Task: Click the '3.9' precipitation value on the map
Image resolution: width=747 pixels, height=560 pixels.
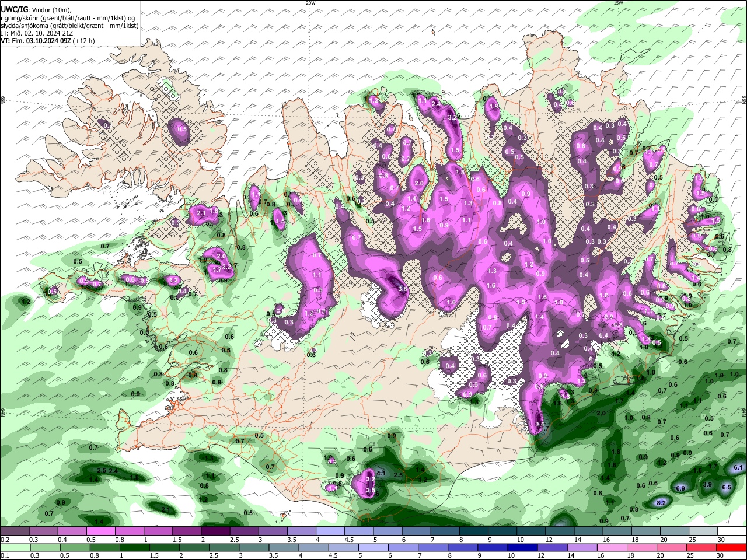Action: click(708, 485)
